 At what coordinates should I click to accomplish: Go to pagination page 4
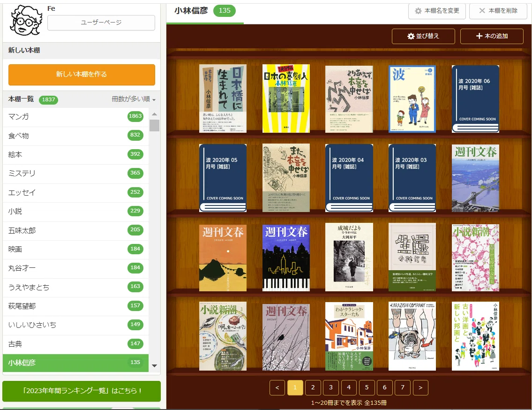349,387
